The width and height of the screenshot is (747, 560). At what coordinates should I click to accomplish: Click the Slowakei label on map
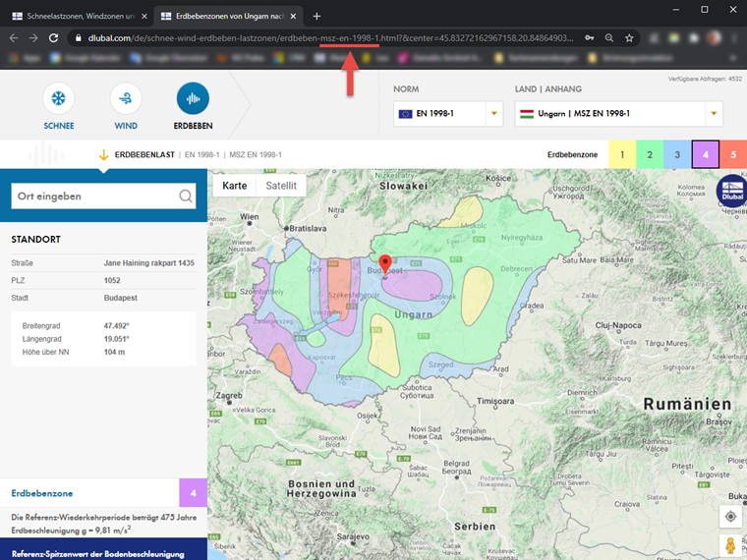404,187
